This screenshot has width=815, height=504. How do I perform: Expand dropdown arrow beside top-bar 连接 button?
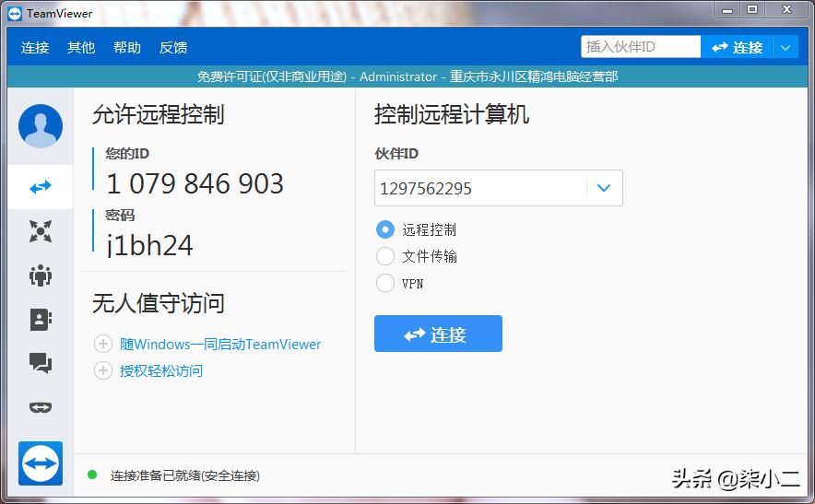pos(785,47)
